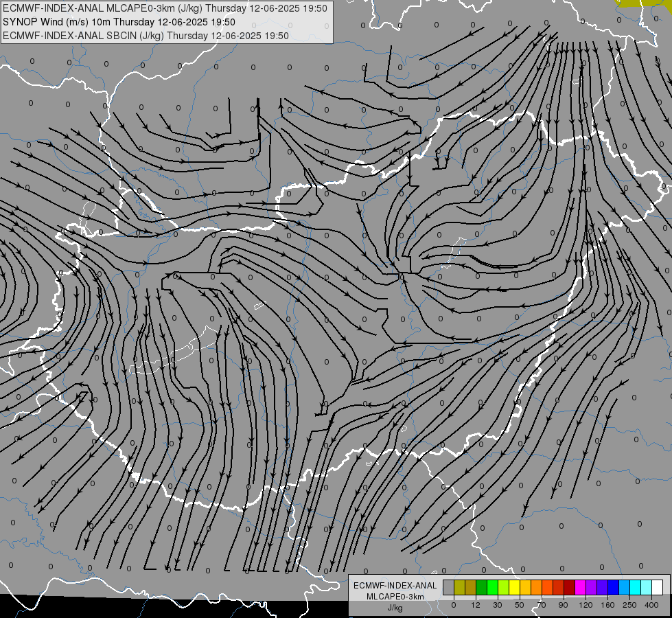This screenshot has width=672, height=618.
Task: Select the bright green legend swatch
Action: pos(493,587)
